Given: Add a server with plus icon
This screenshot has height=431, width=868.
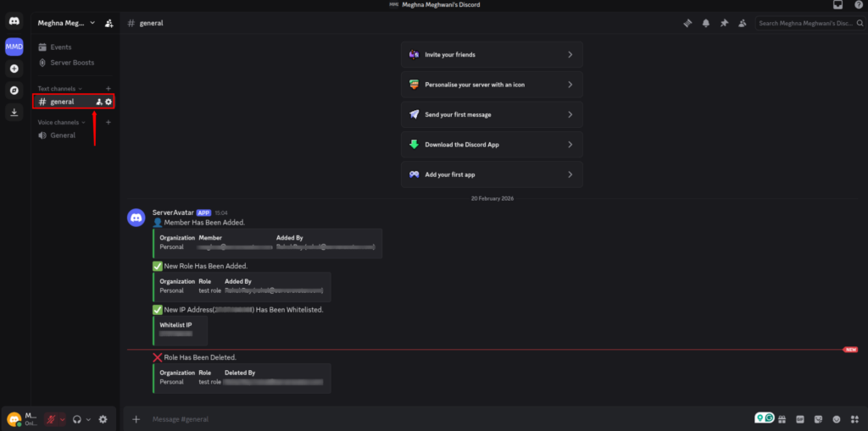Looking at the screenshot, I should [x=14, y=69].
